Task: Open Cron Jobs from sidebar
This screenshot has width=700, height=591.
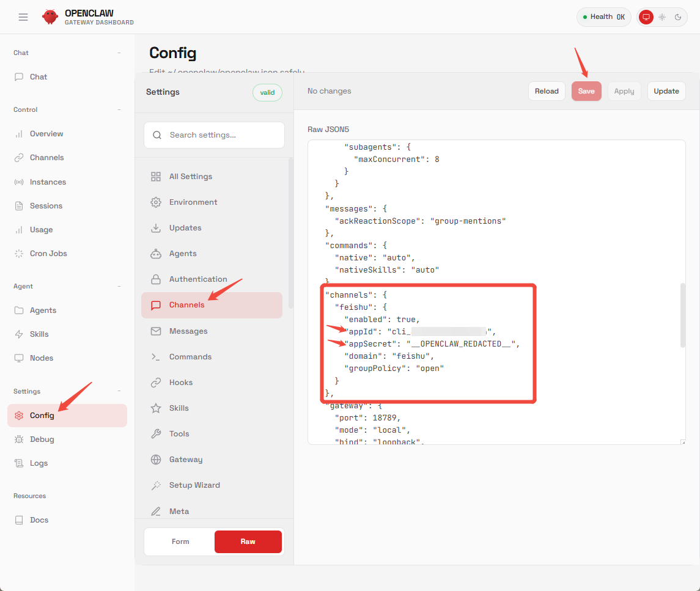Action: click(48, 254)
